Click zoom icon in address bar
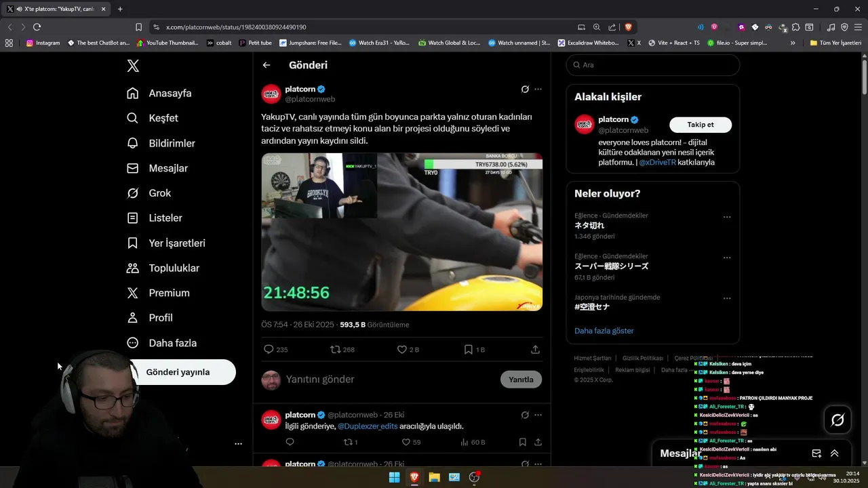 597,27
